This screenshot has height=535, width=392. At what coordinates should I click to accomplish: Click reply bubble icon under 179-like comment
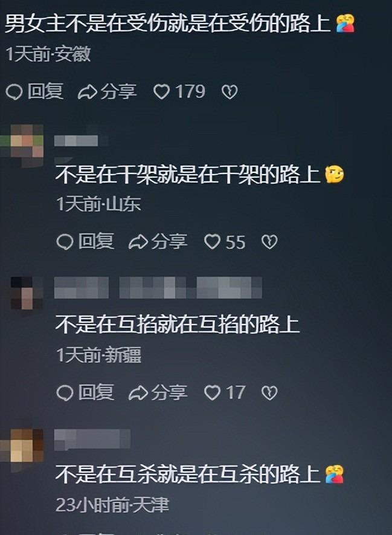pyautogui.click(x=14, y=92)
